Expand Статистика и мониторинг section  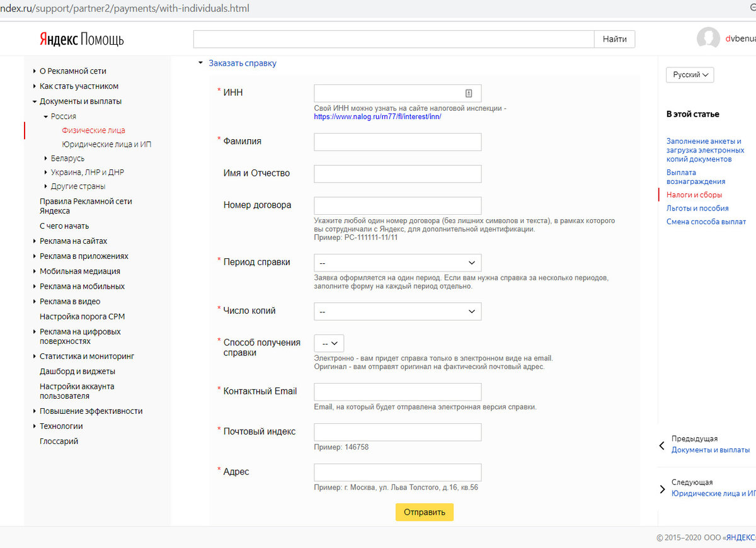pyautogui.click(x=35, y=357)
